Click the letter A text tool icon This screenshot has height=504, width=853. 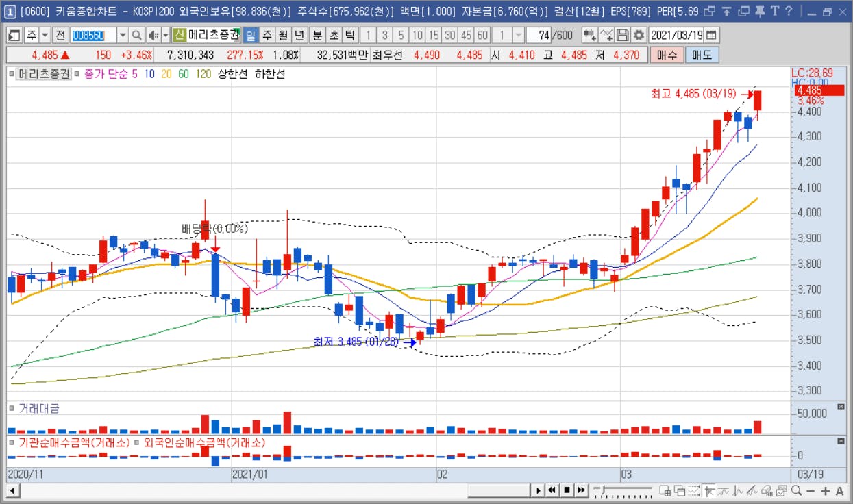(x=840, y=490)
